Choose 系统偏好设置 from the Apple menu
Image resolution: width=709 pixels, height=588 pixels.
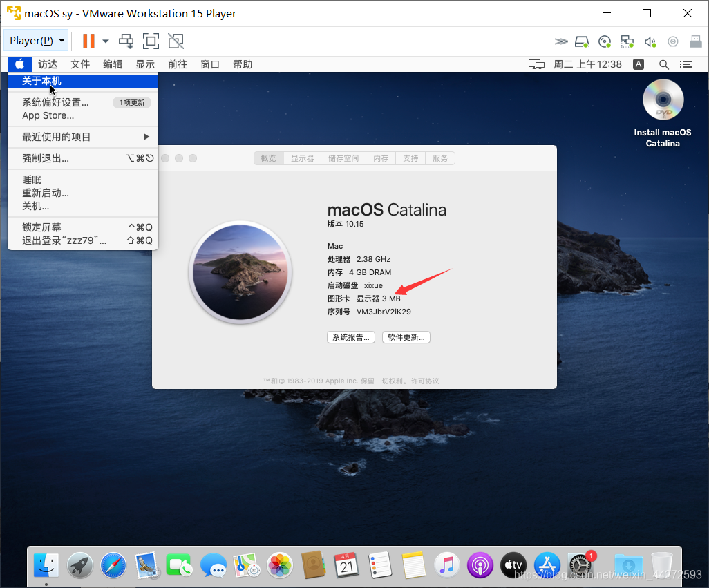pyautogui.click(x=56, y=102)
